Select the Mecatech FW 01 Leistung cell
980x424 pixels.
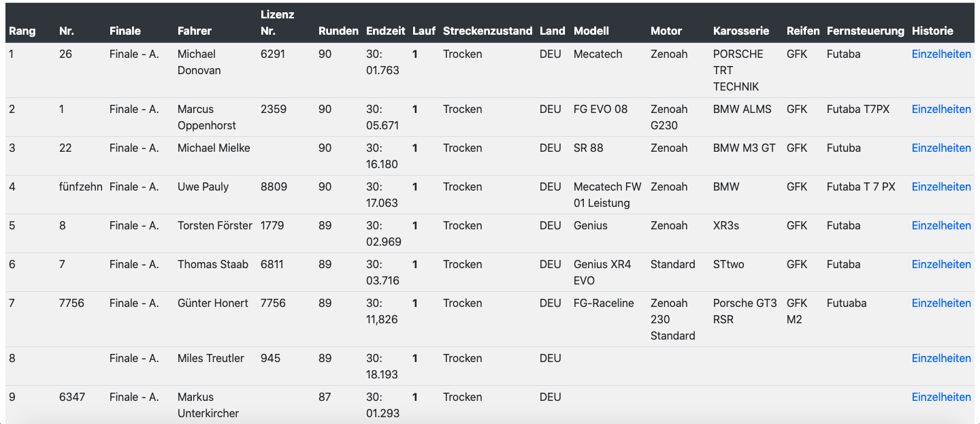tap(607, 195)
